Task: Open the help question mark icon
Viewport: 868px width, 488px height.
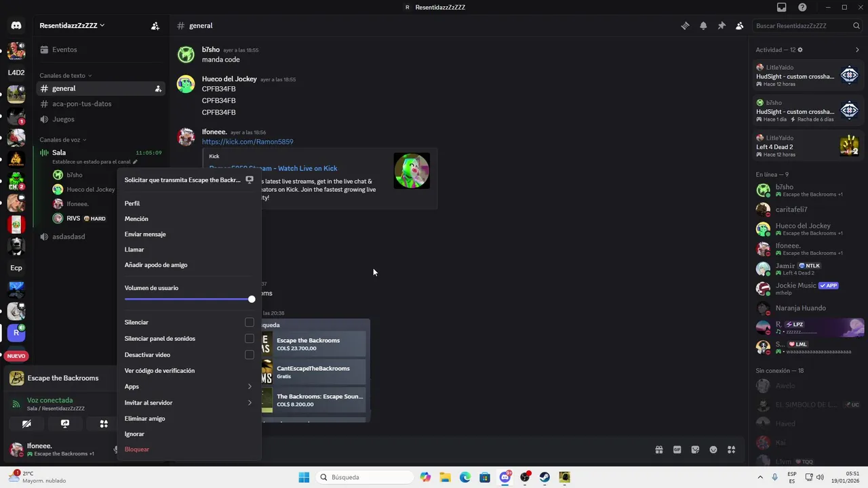Action: click(x=803, y=7)
